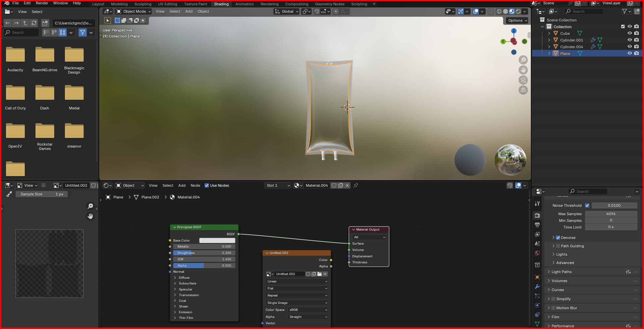Viewport: 644px width, 329px height.
Task: Refresh the file browser listing
Action: click(x=34, y=23)
